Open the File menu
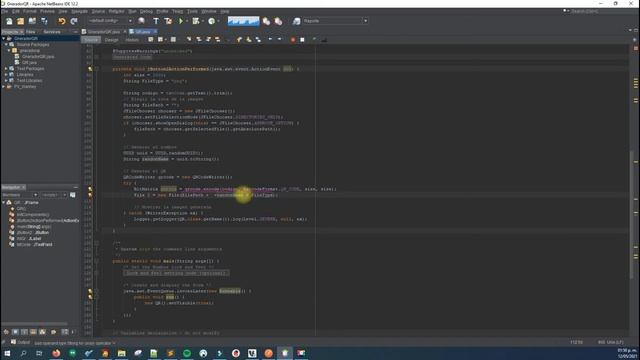The width and height of the screenshot is (640, 360). point(4,11)
